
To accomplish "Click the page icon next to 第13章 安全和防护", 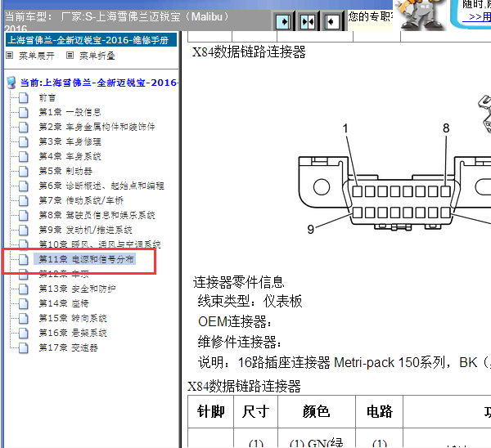I will click(24, 289).
